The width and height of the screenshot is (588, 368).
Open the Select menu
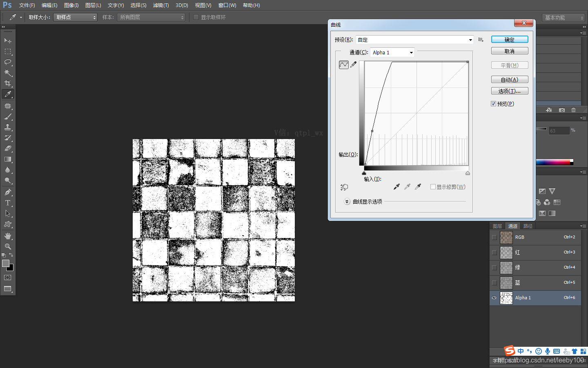[x=138, y=5]
